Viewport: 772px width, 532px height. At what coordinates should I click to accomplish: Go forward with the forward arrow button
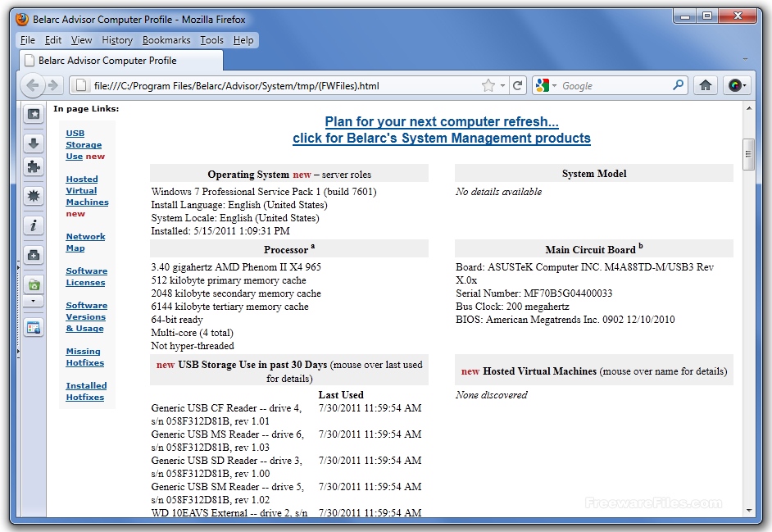click(53, 86)
